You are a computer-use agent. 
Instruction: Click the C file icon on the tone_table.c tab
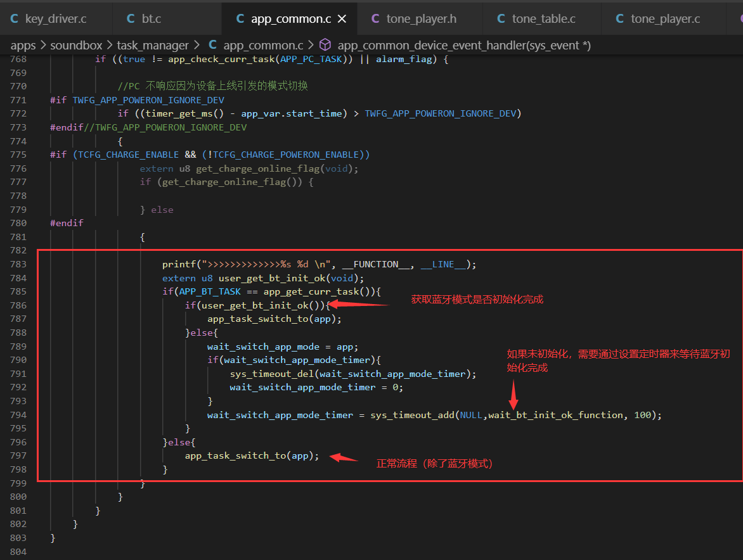coord(501,18)
